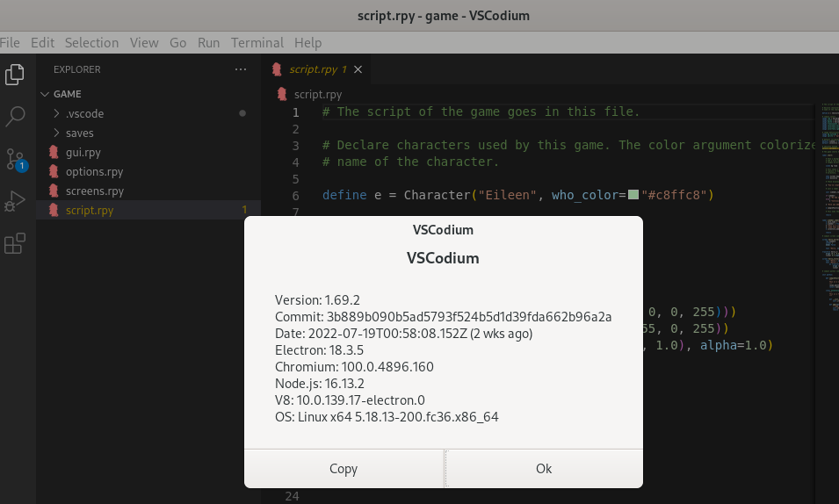
Task: Click Ren'Py icon in breadcrumb bar
Action: pos(282,94)
